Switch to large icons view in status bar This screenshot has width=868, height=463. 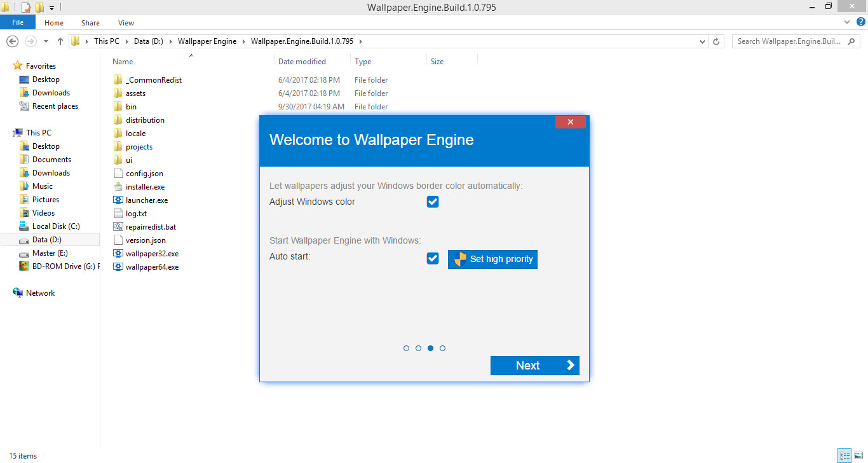859,455
